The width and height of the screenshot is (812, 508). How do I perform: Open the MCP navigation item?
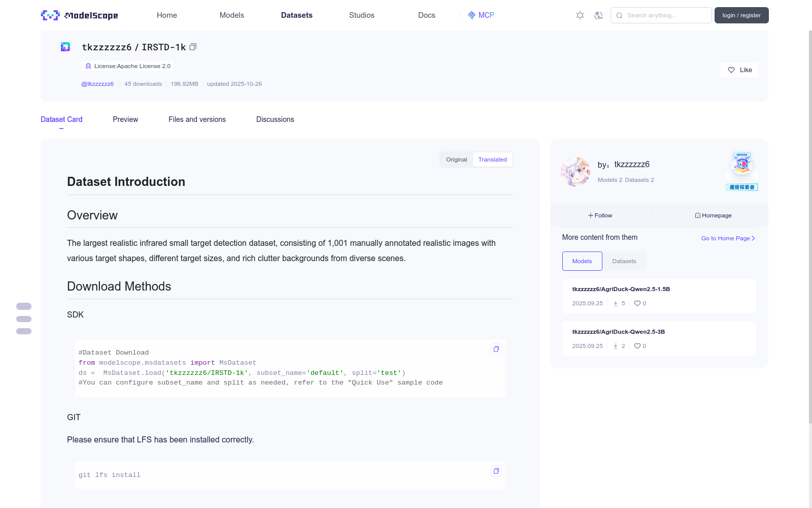[481, 15]
